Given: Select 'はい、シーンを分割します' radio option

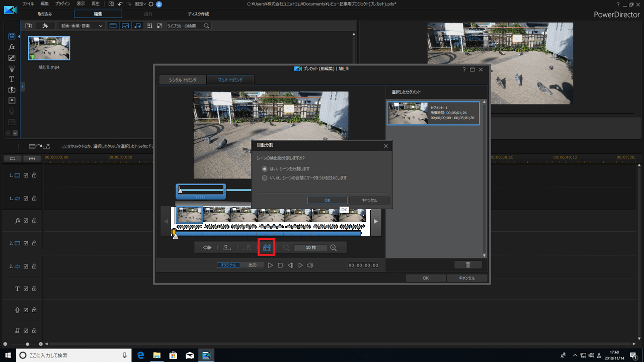Looking at the screenshot, I should click(265, 169).
